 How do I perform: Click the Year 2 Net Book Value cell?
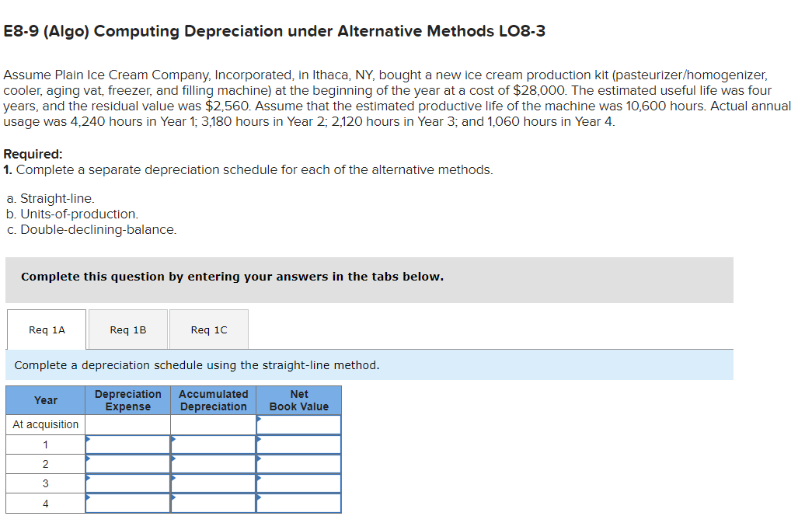pos(299,463)
